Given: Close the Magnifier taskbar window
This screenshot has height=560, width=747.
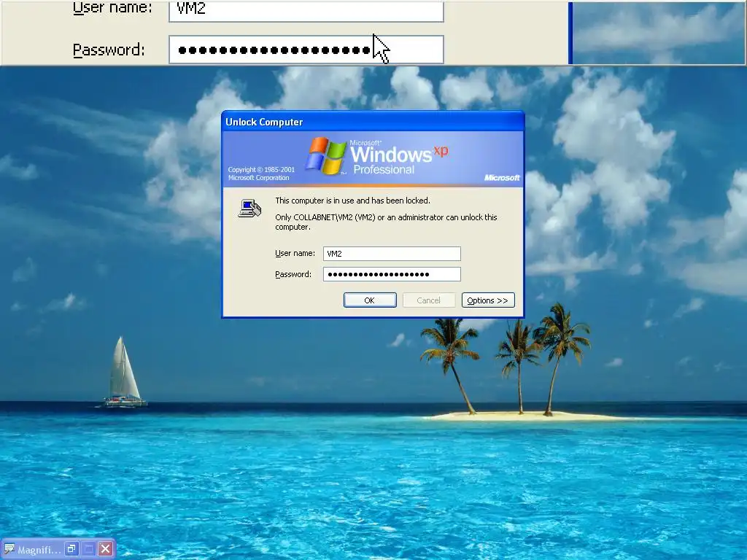Looking at the screenshot, I should coord(106,548).
